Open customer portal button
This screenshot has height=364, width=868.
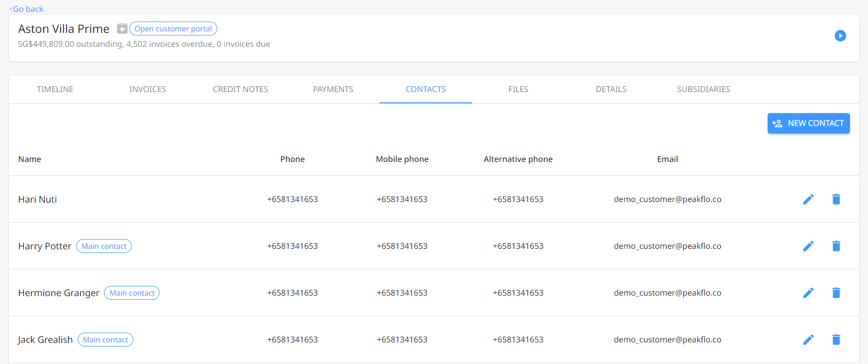pyautogui.click(x=173, y=29)
